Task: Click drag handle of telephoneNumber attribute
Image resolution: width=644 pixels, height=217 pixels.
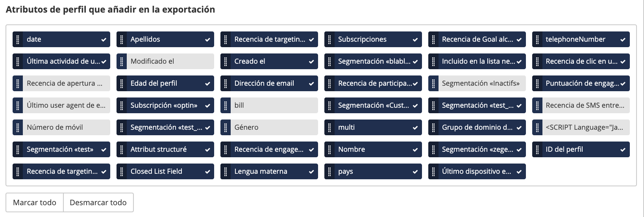Action: pos(537,39)
